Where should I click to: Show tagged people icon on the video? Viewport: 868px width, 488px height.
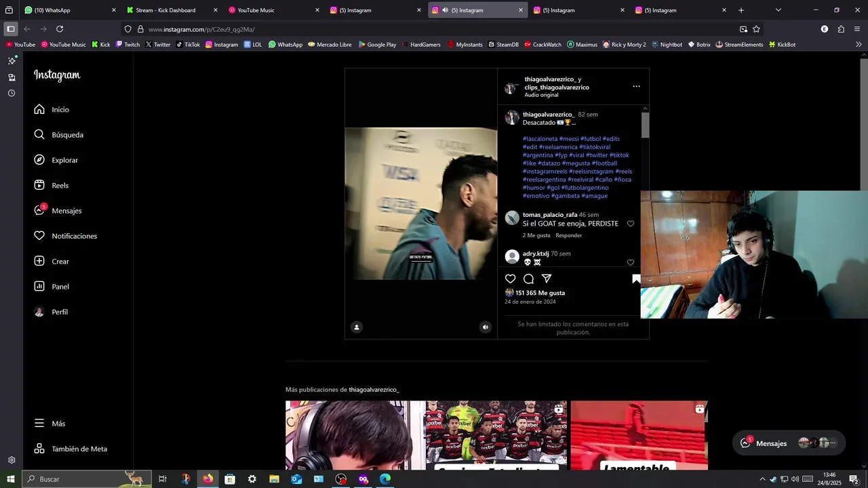(x=357, y=327)
